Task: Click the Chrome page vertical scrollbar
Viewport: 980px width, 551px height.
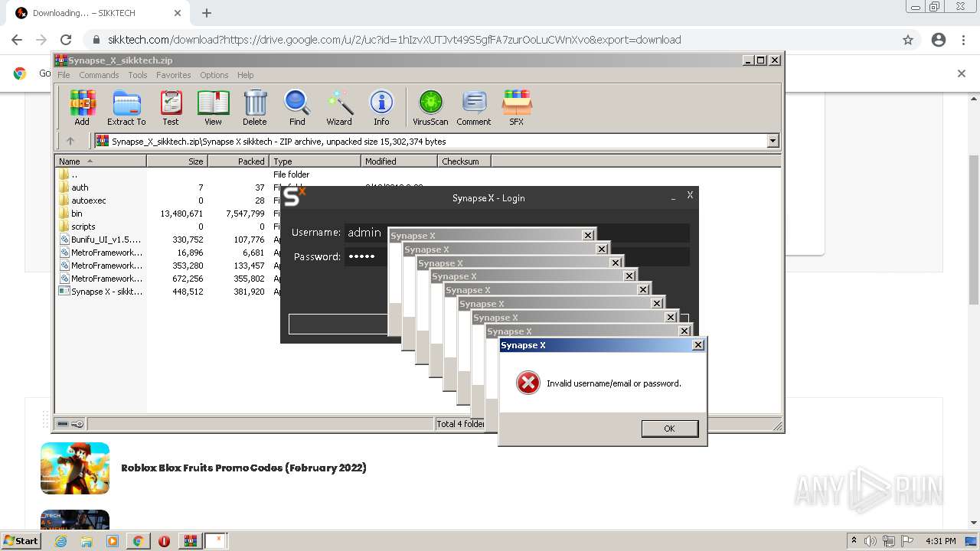Action: [x=974, y=230]
